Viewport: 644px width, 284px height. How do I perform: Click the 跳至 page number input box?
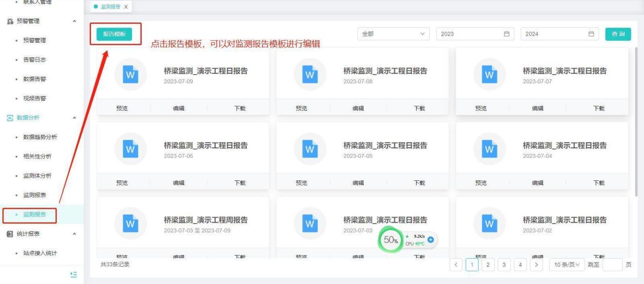(612, 265)
